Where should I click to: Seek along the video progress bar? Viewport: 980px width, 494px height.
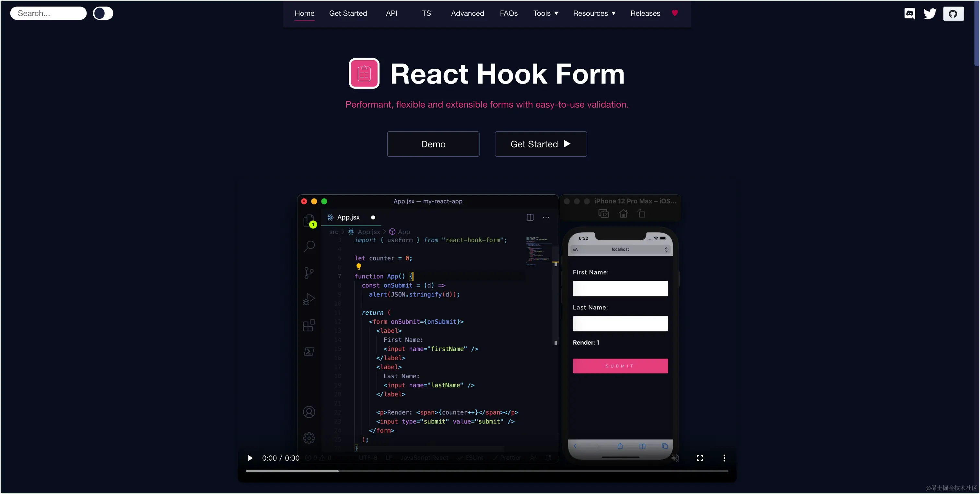[487, 471]
